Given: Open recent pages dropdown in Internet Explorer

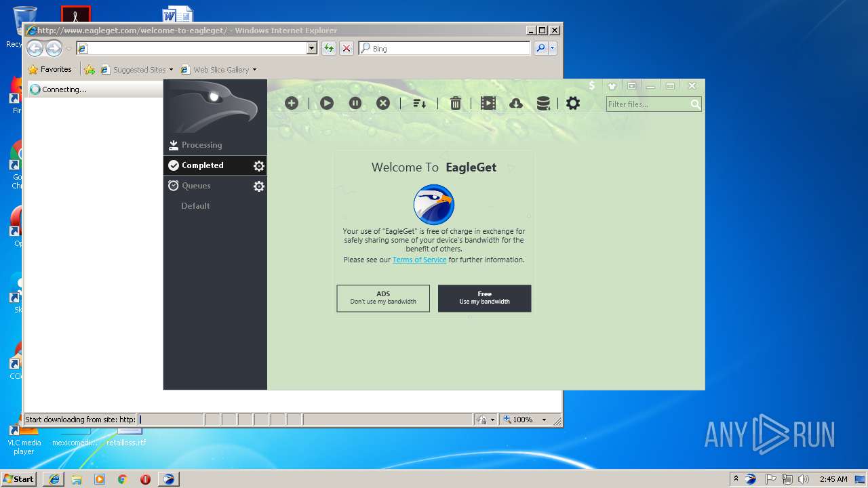Looking at the screenshot, I should pos(68,49).
